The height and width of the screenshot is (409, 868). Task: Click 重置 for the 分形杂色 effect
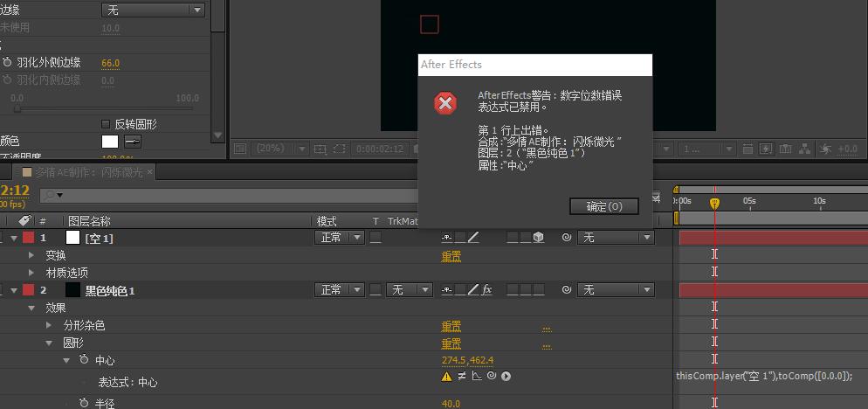click(451, 326)
